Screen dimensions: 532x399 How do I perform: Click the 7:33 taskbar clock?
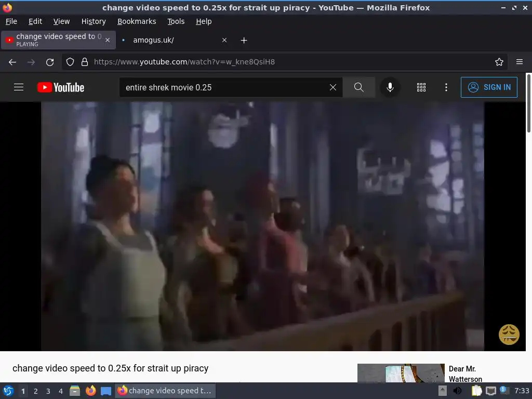(522, 391)
